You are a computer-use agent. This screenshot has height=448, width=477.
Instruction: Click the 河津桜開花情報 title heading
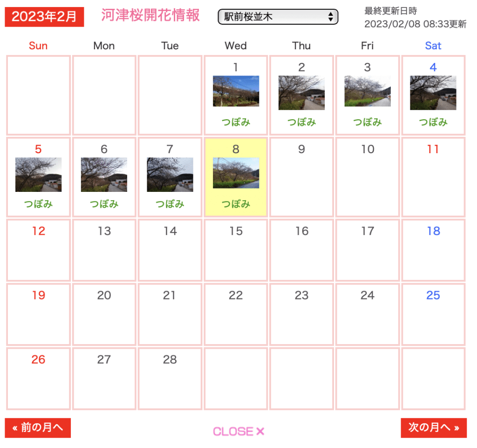150,15
